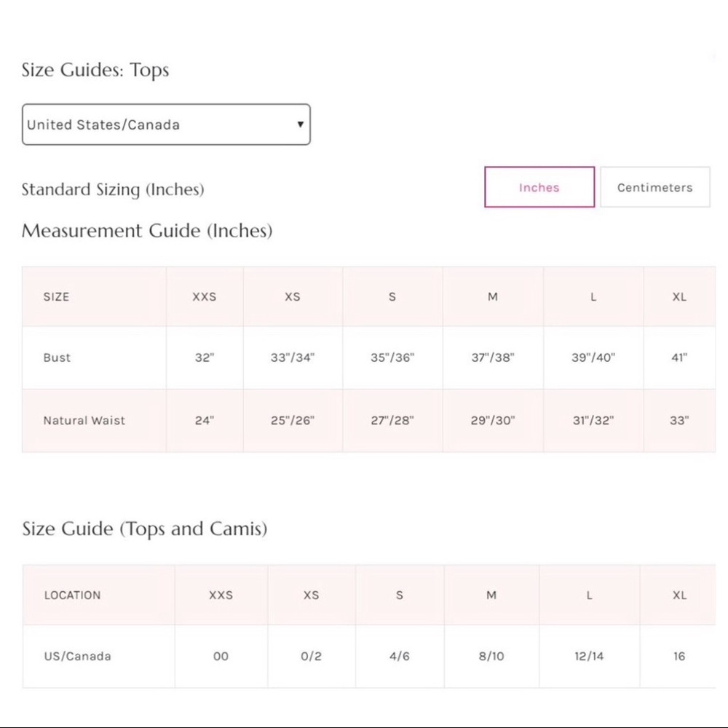The width and height of the screenshot is (728, 728).
Task: Select the 12/14 size cell for L
Action: [589, 656]
